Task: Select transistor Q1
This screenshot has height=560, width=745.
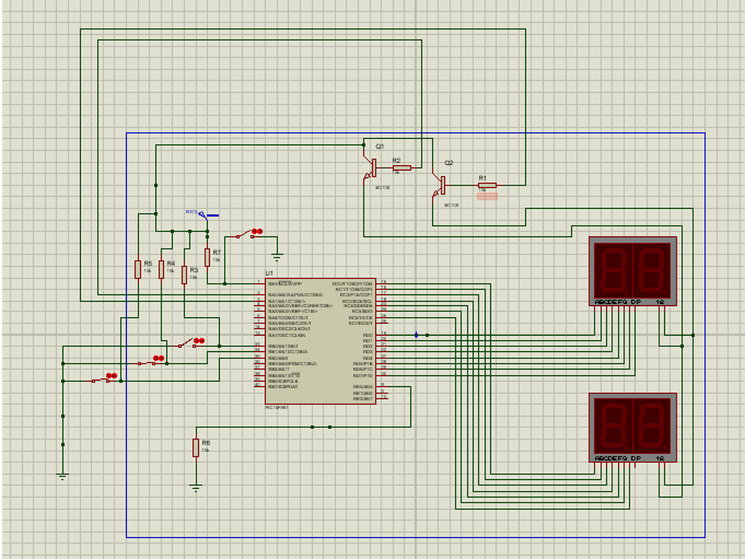Action: click(x=371, y=168)
